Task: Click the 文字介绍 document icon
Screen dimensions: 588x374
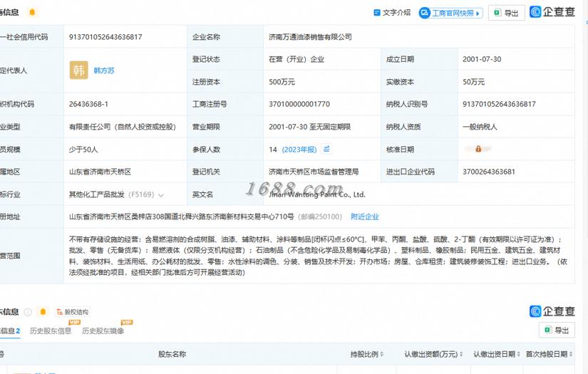Action: (377, 13)
